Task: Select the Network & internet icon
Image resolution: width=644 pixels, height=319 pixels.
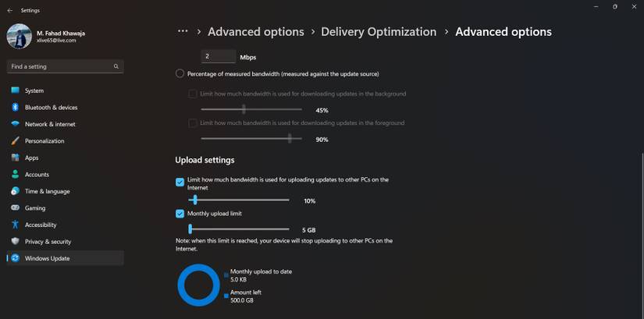Action: point(15,124)
